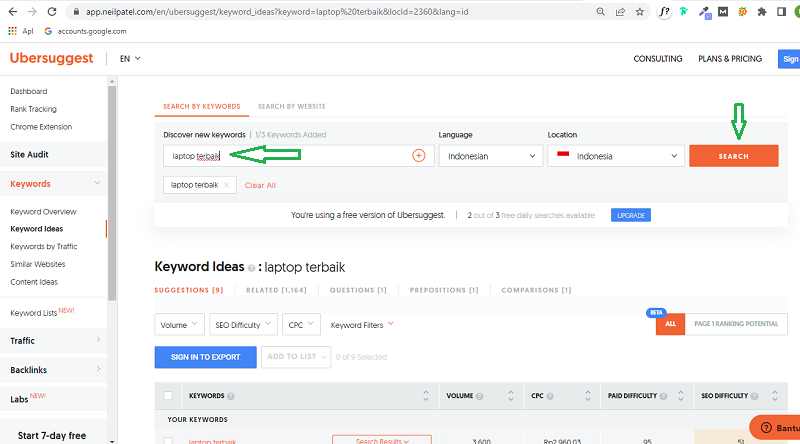Open the EN language selector

130,59
